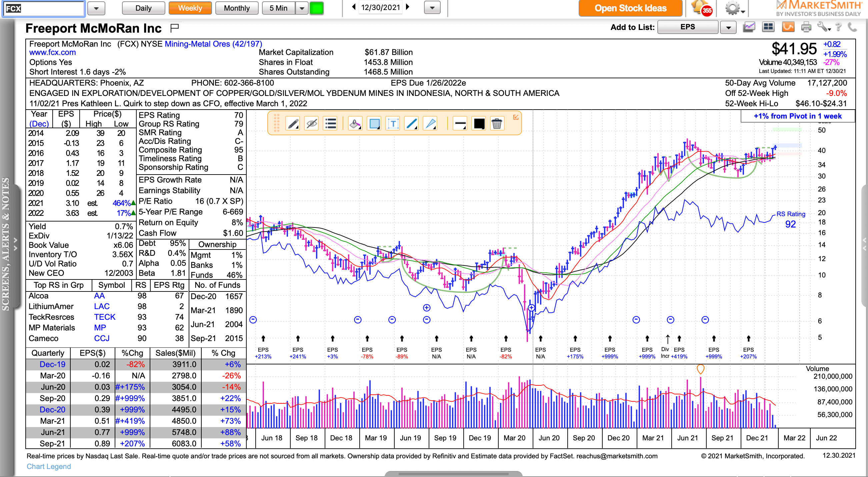Open Chart Legend link
The height and width of the screenshot is (477, 868).
point(49,466)
